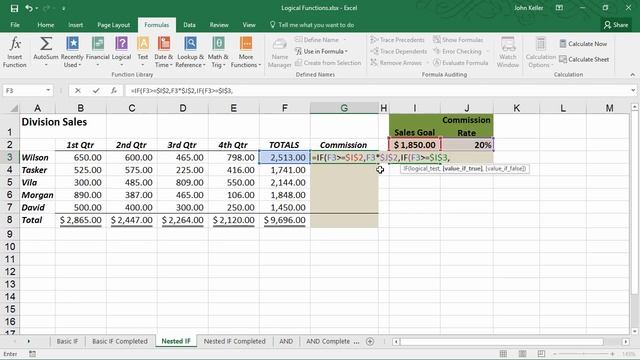This screenshot has height=360, width=640.
Task: Click Evaluate Formula
Action: (460, 63)
